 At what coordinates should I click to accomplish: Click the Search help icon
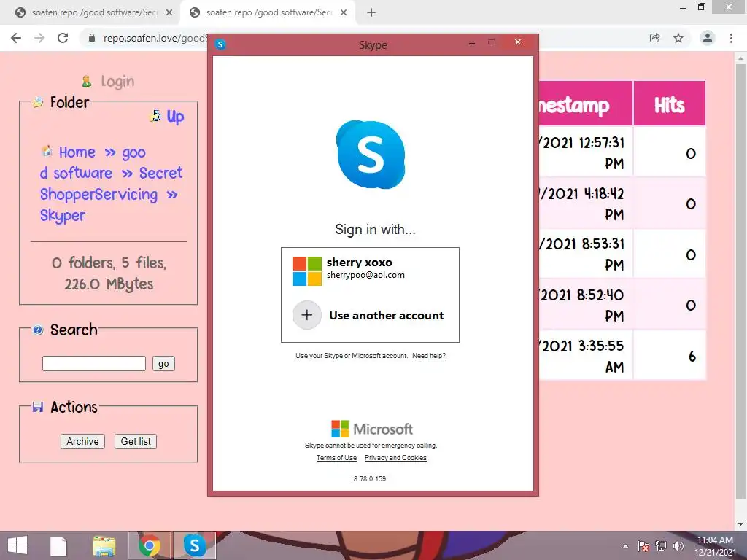click(x=38, y=330)
